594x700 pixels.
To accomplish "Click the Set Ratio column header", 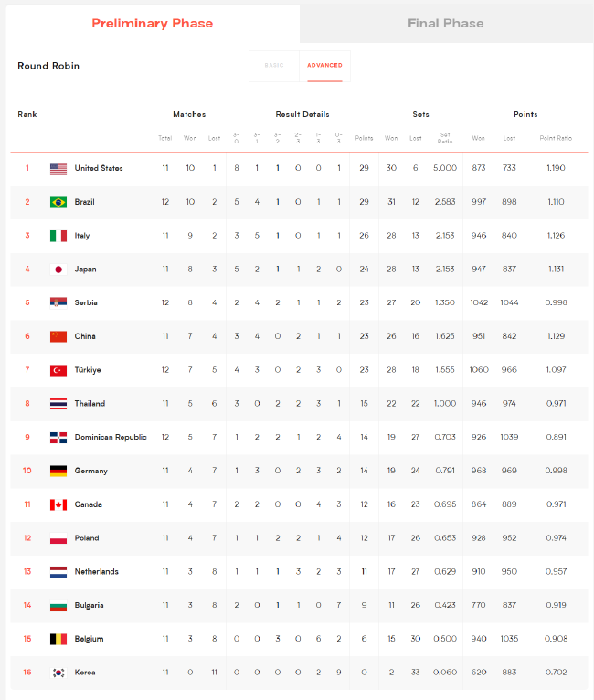I will 445,138.
